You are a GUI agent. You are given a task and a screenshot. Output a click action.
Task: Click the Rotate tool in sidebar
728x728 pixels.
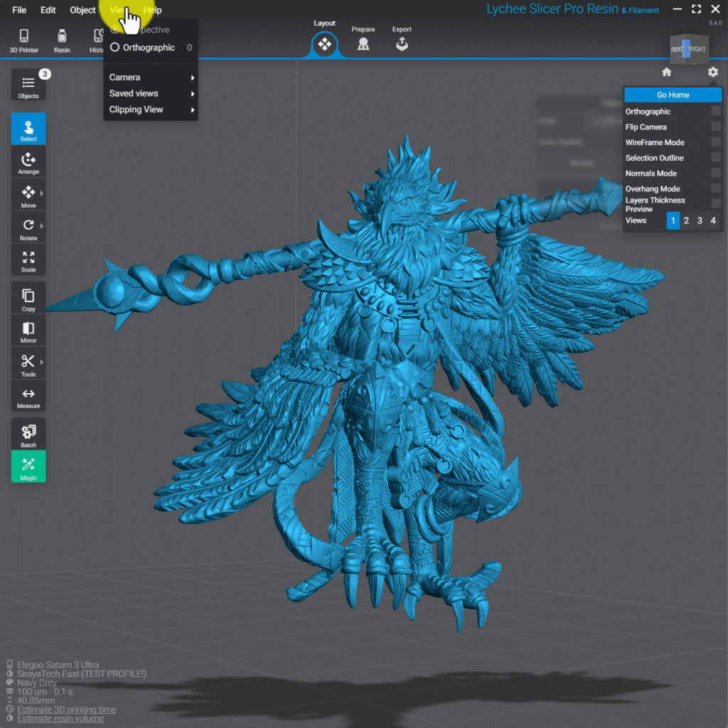coord(28,228)
